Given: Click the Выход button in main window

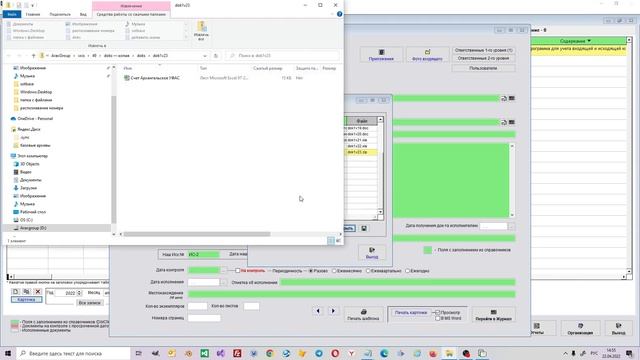Looking at the screenshot, I should 618,329.
